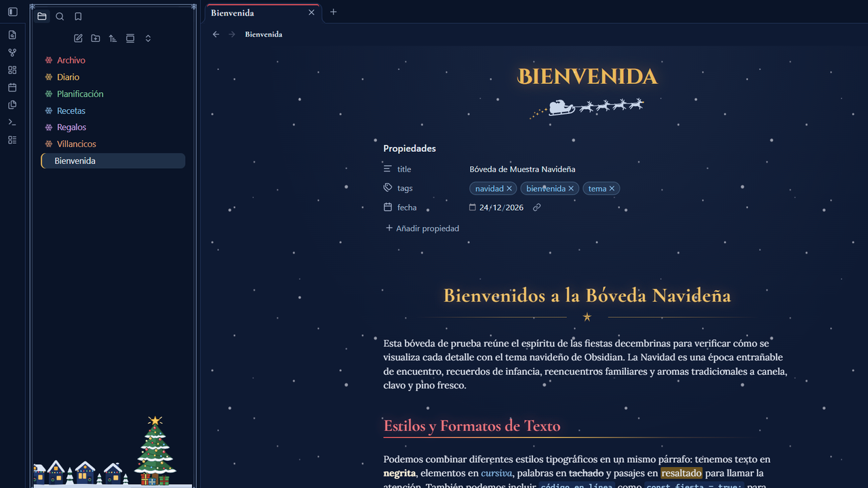Select the Bienvenida note in file list
This screenshot has height=488, width=868.
(113, 161)
